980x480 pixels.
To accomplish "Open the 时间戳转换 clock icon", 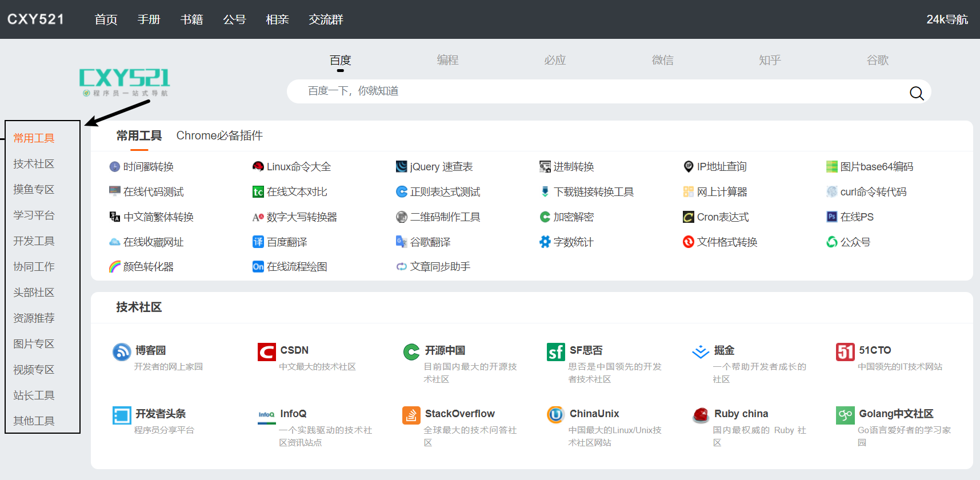I will 115,167.
